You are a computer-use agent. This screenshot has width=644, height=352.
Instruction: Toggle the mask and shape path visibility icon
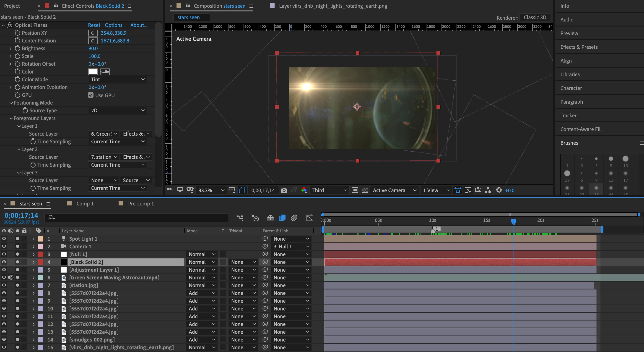(x=242, y=190)
